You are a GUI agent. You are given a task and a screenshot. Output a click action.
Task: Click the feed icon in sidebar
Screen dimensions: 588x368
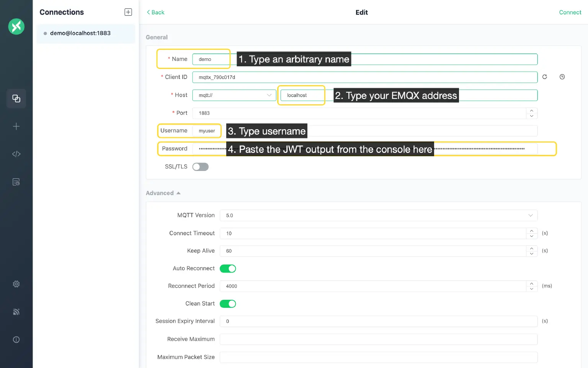tap(16, 312)
